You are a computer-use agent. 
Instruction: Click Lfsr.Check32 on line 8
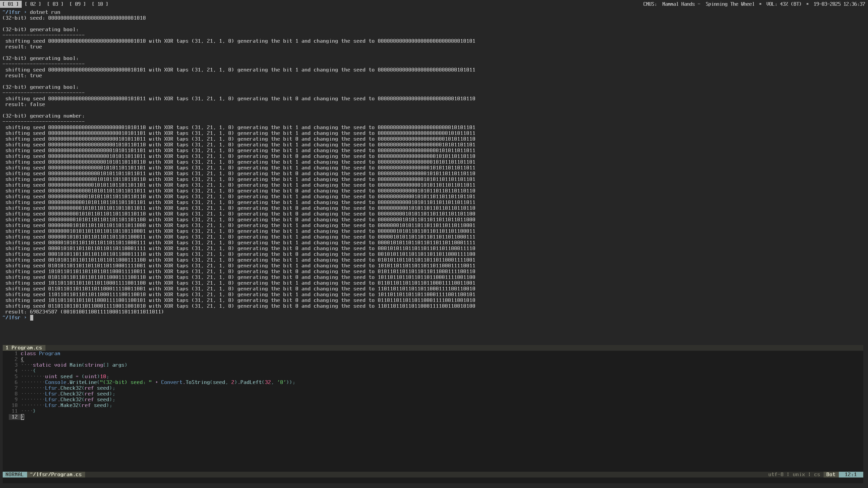point(80,394)
